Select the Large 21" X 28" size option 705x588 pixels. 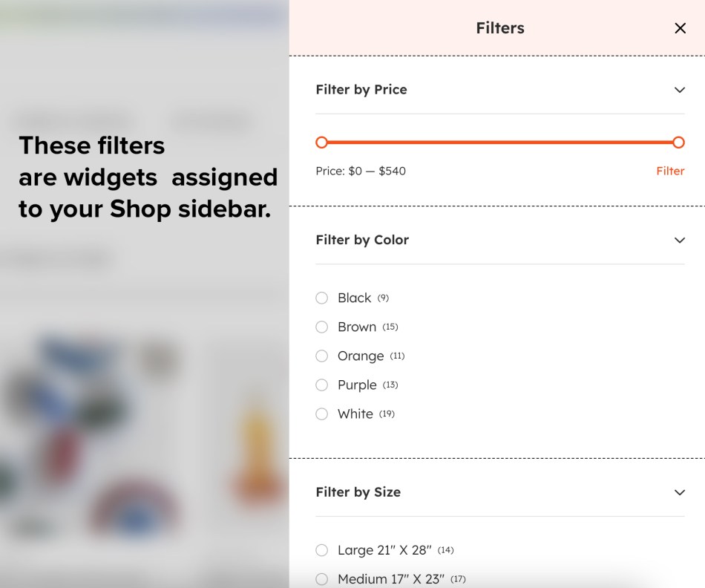[x=321, y=550]
